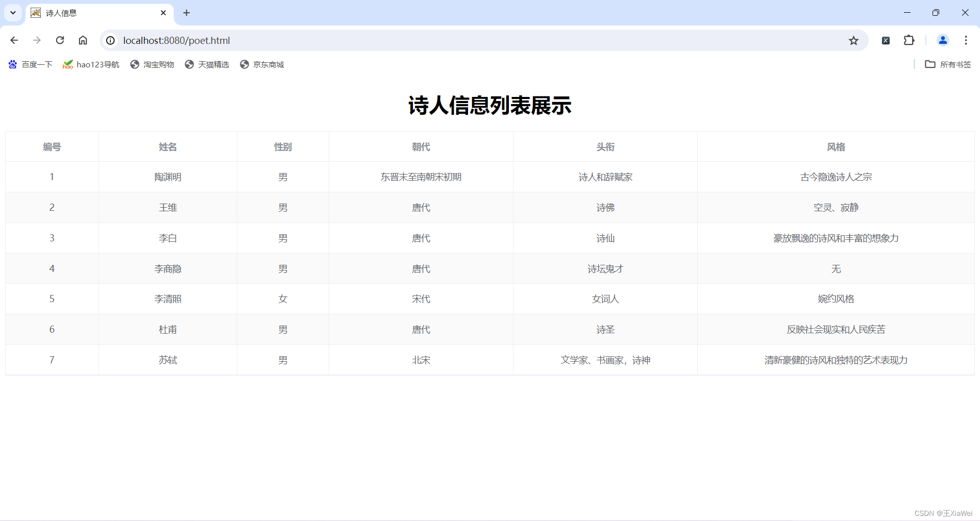Screen dimensions: 980x521
Task: Click the dynasty cell 东晋末至南朝宋初期
Action: tap(421, 177)
